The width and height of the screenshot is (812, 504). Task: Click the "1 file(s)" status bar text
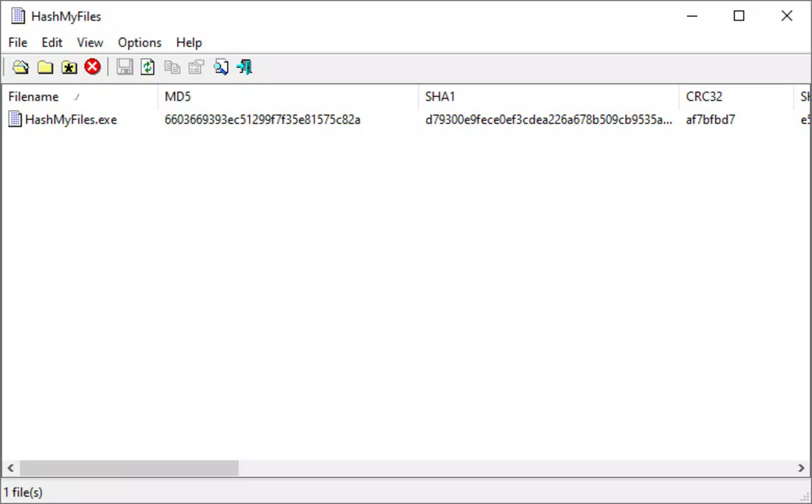pos(23,493)
